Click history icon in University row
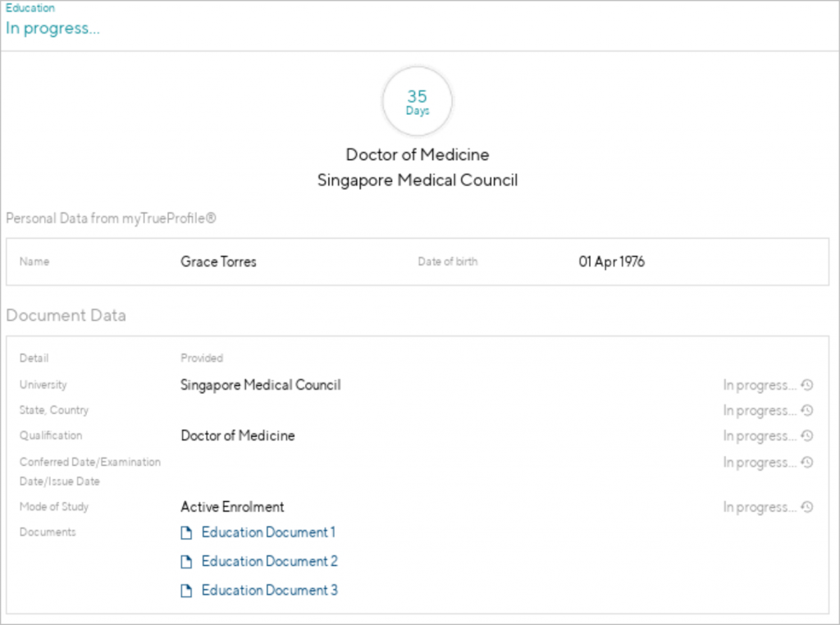 coord(807,385)
